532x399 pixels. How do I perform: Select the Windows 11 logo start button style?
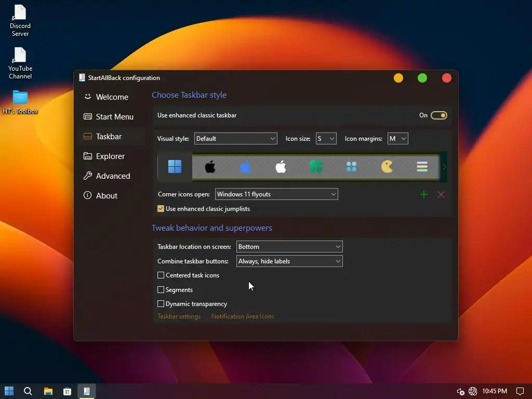coord(175,167)
